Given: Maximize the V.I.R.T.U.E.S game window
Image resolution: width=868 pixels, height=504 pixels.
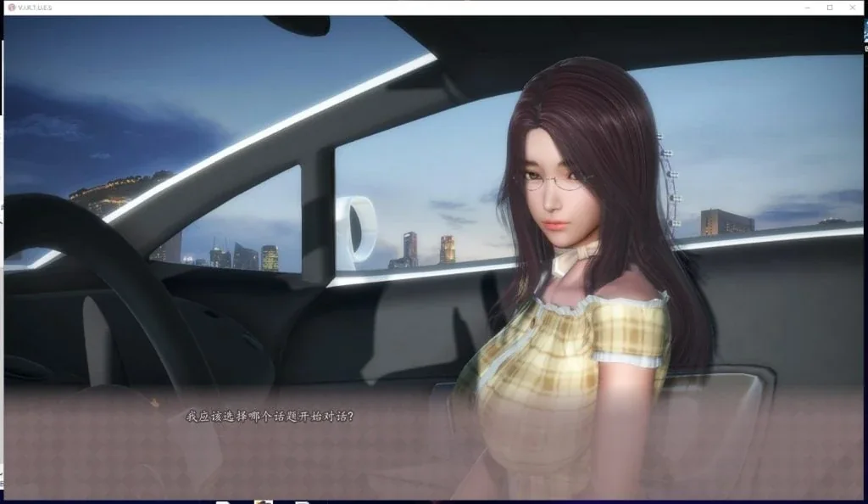Looking at the screenshot, I should pos(830,8).
